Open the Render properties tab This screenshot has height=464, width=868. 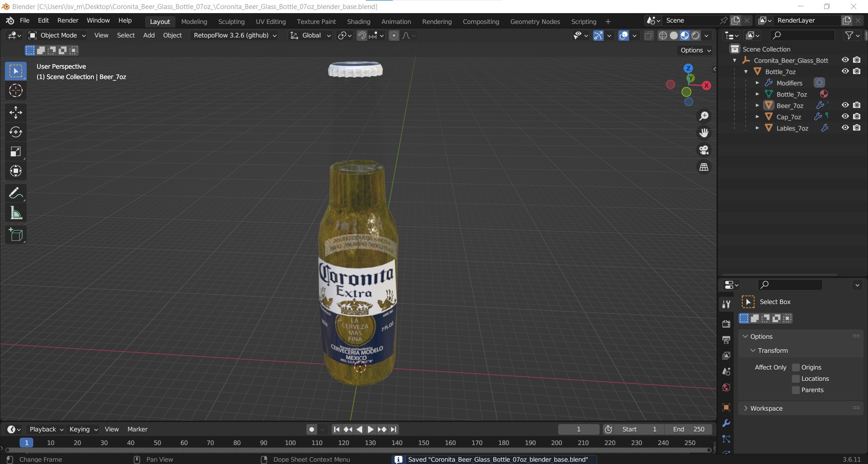click(726, 323)
